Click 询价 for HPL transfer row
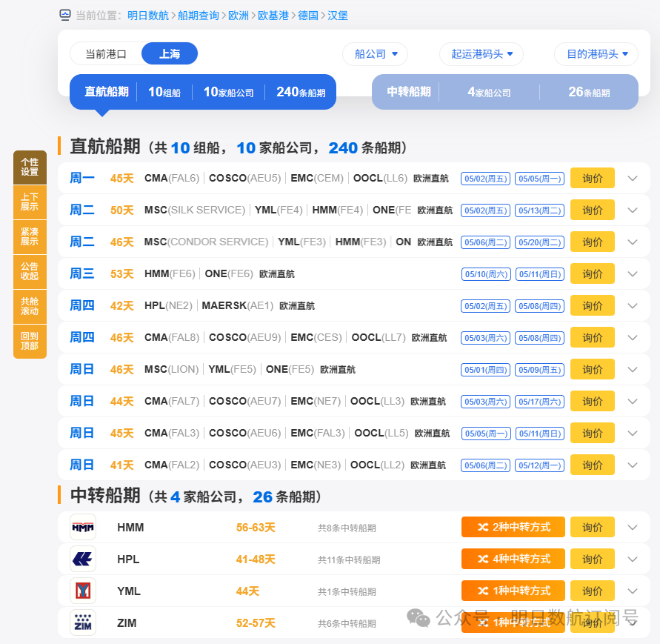660x644 pixels. 593,560
